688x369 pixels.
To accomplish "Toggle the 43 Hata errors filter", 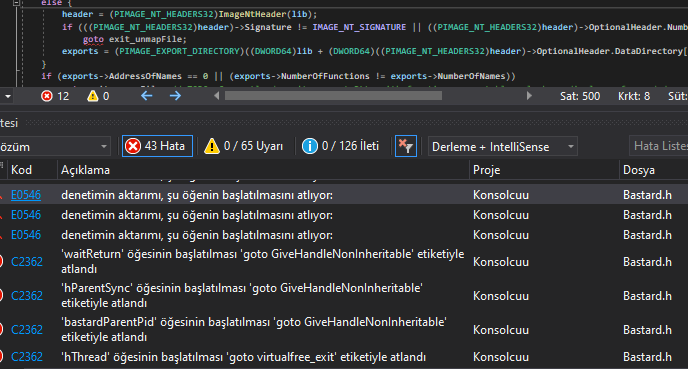I will pyautogui.click(x=157, y=146).
